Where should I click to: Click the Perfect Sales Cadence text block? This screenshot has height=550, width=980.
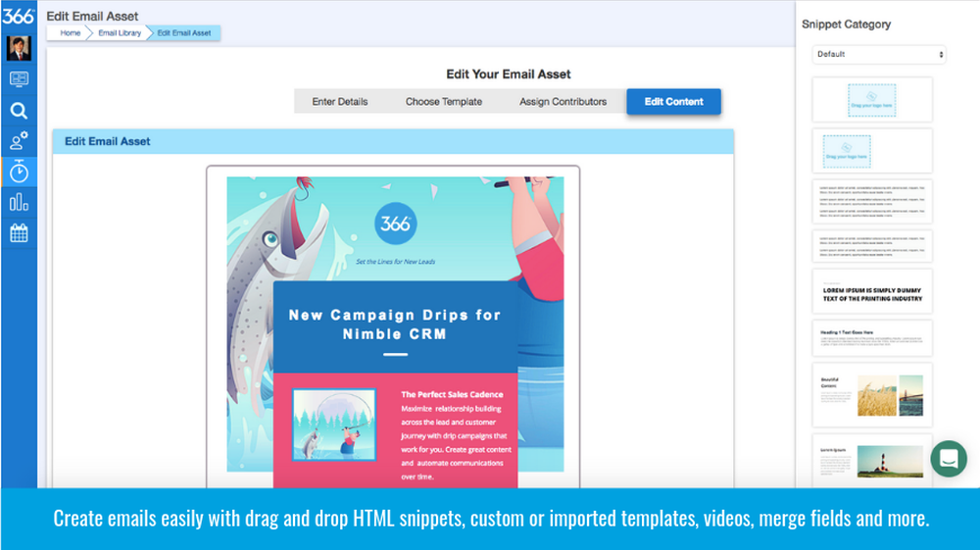pos(456,435)
